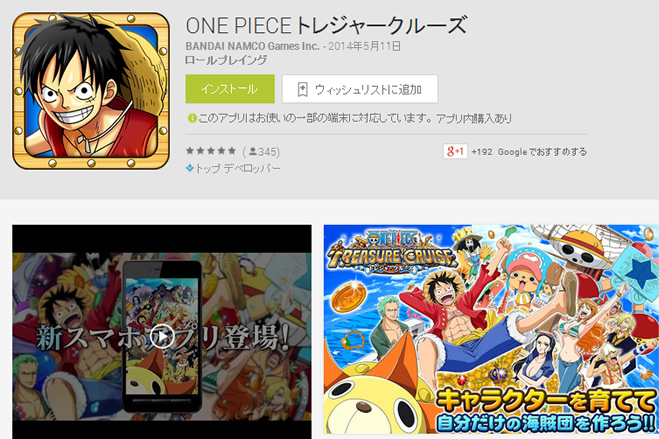
Task: Click the compatibility notice text
Action: (354, 118)
